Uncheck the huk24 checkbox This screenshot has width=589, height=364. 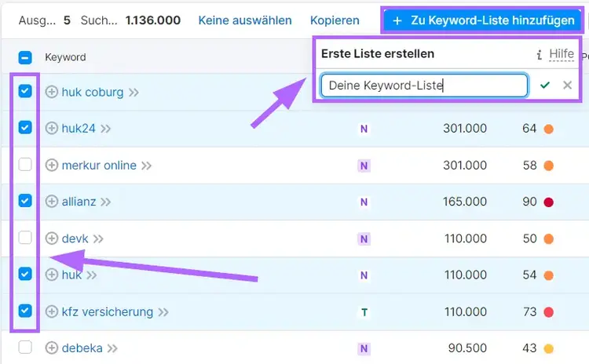point(25,128)
